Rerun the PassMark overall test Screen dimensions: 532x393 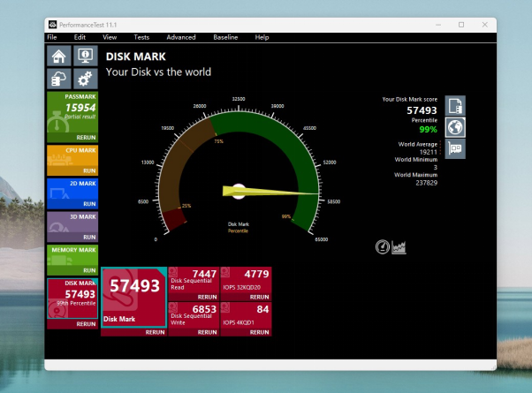(x=87, y=138)
